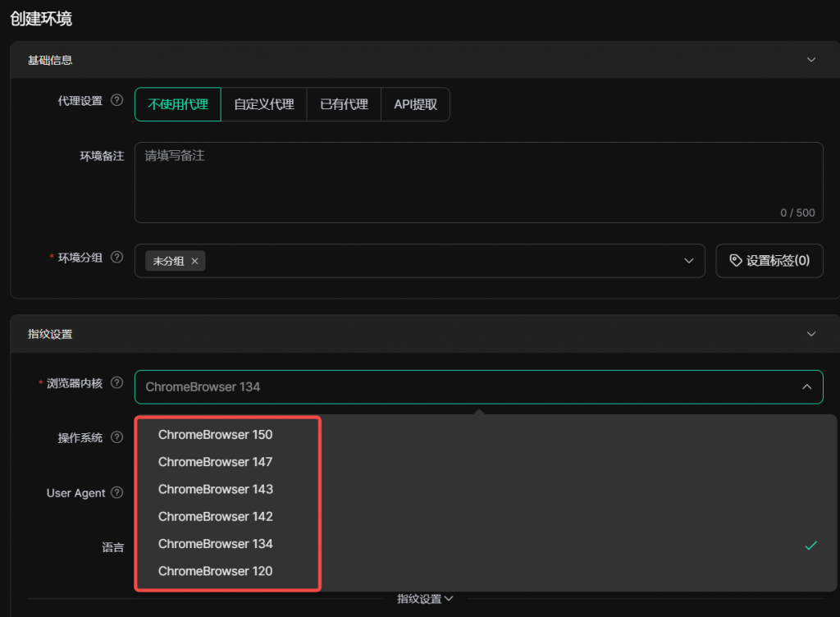
Task: Click help icon next to 浏览器内核
Action: [116, 382]
